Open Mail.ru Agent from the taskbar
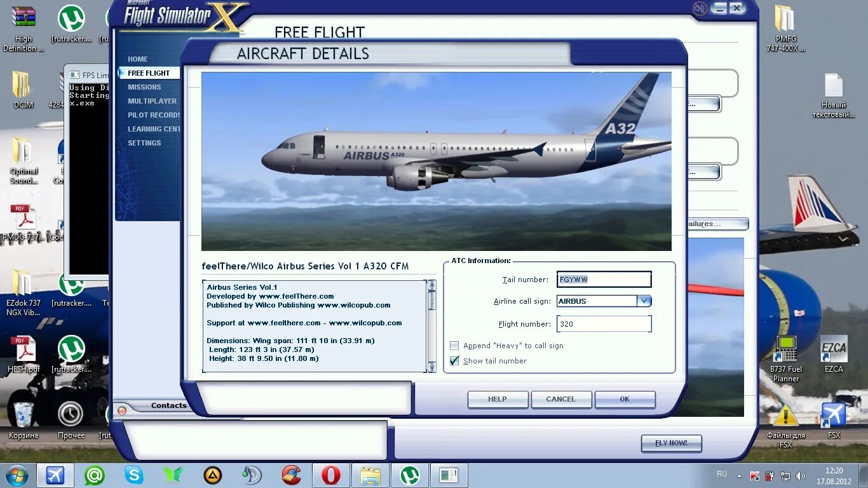 click(95, 475)
